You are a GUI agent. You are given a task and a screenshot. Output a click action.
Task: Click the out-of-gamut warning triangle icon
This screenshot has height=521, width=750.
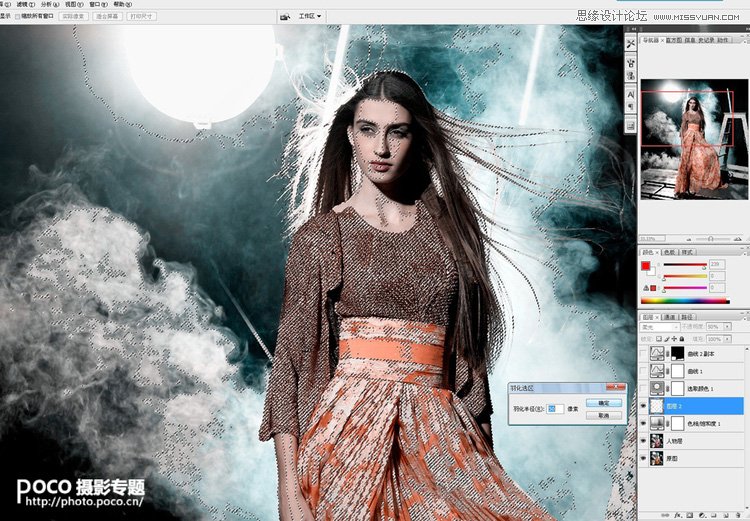pos(645,288)
